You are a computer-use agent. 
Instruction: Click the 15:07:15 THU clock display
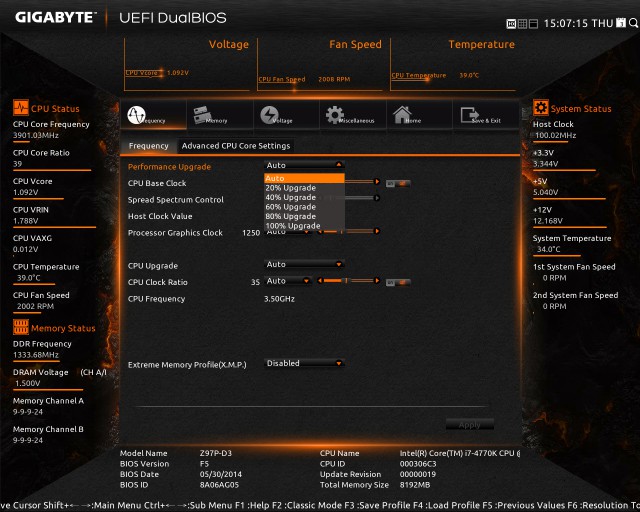pyautogui.click(x=578, y=23)
